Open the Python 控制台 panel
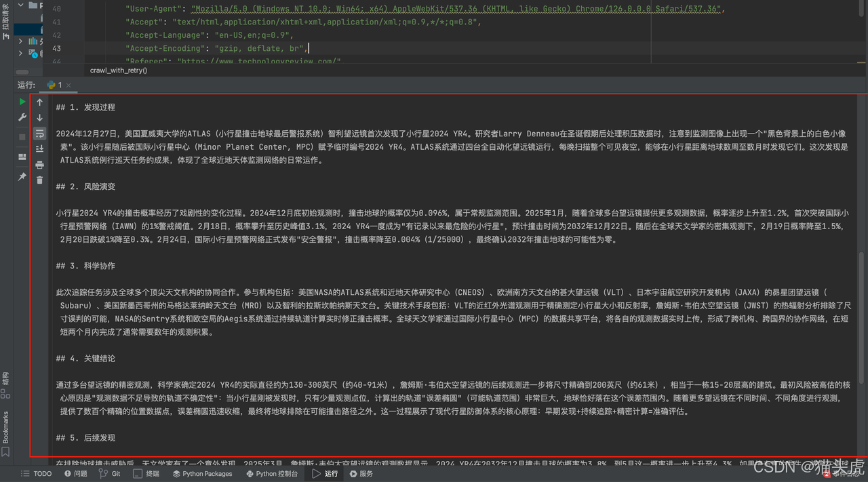The width and height of the screenshot is (868, 482). pyautogui.click(x=271, y=474)
